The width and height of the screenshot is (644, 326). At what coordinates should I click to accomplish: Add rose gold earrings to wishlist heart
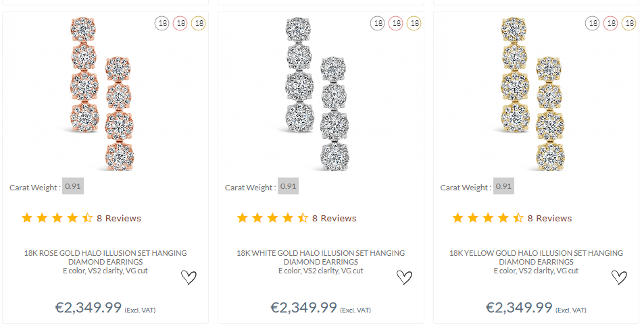(189, 277)
